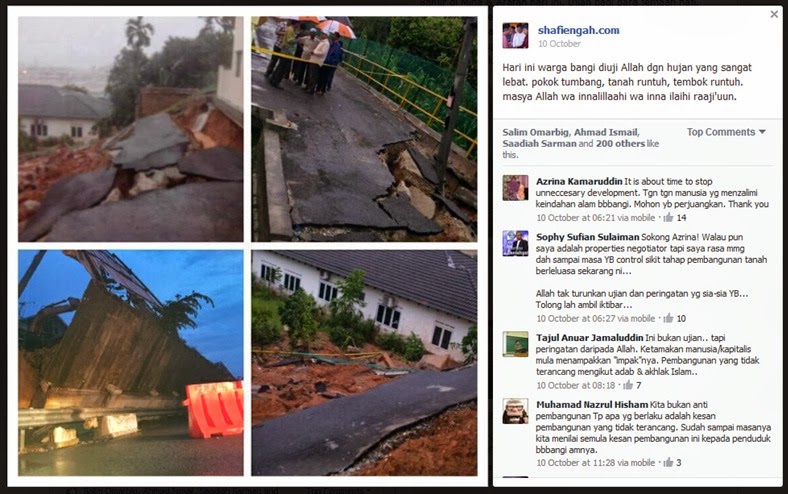
Task: Click the thumbs-up icon with 14 likes
Action: pos(668,218)
